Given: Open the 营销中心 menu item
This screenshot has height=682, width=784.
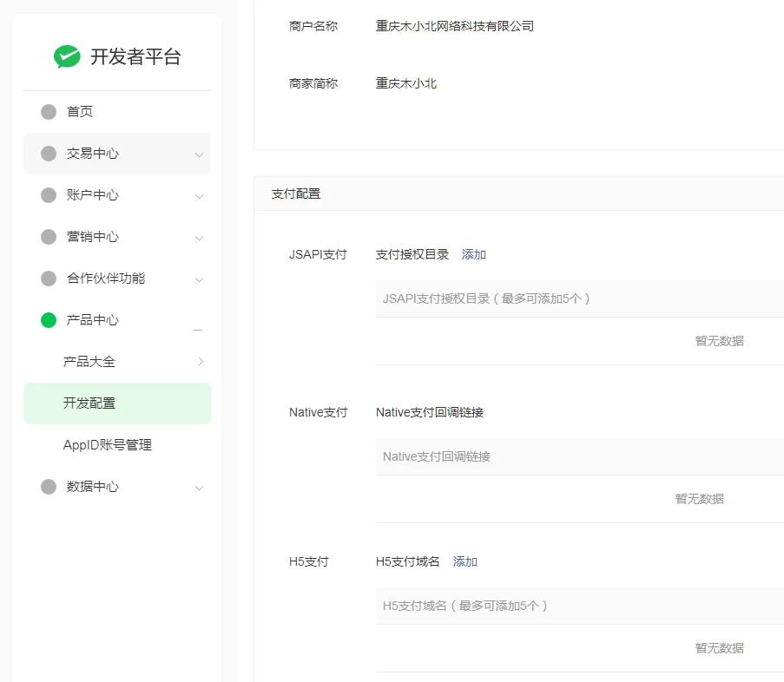Looking at the screenshot, I should point(117,237).
